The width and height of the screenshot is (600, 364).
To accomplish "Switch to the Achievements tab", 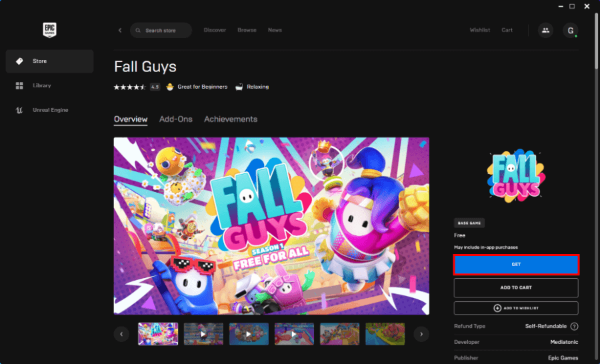I will (x=231, y=119).
